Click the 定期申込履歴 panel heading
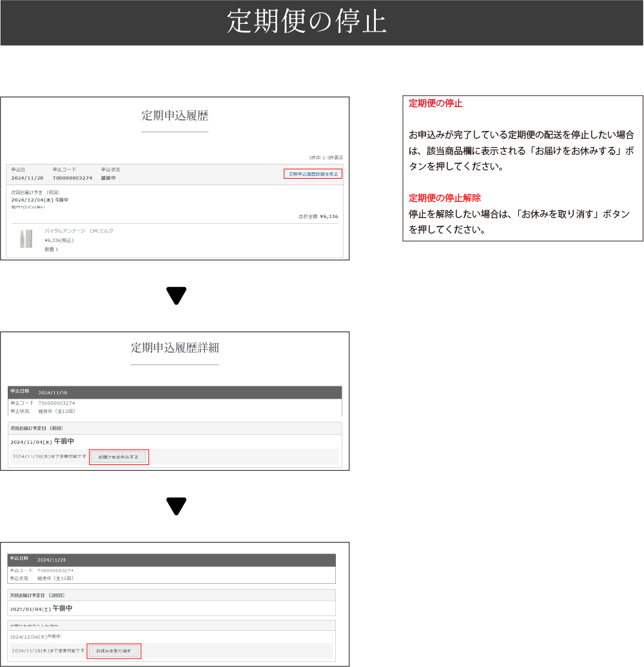Viewport: 644px width, 667px height. (175, 116)
